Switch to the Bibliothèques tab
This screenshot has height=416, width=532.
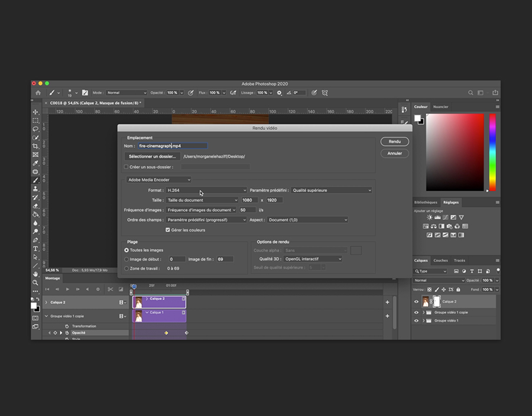pyautogui.click(x=426, y=203)
